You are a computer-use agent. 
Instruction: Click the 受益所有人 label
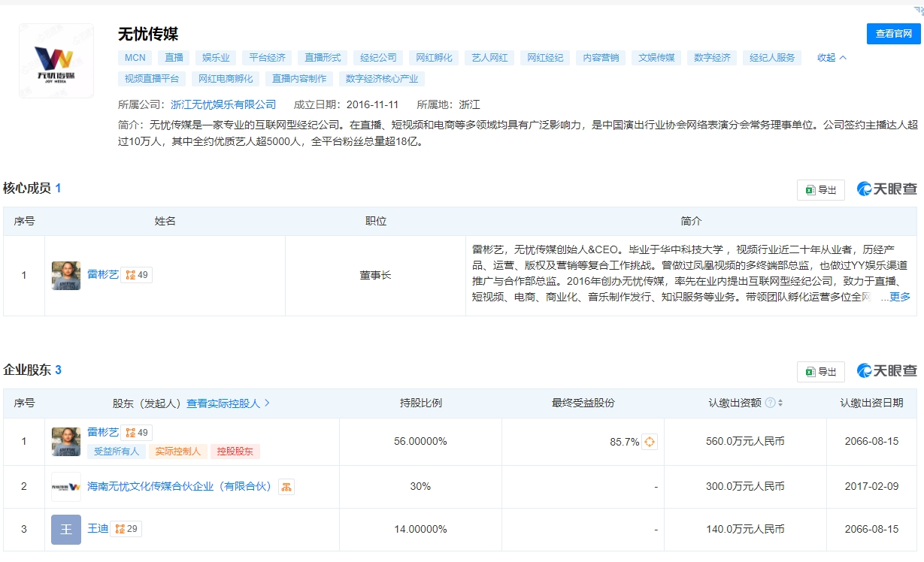point(117,452)
